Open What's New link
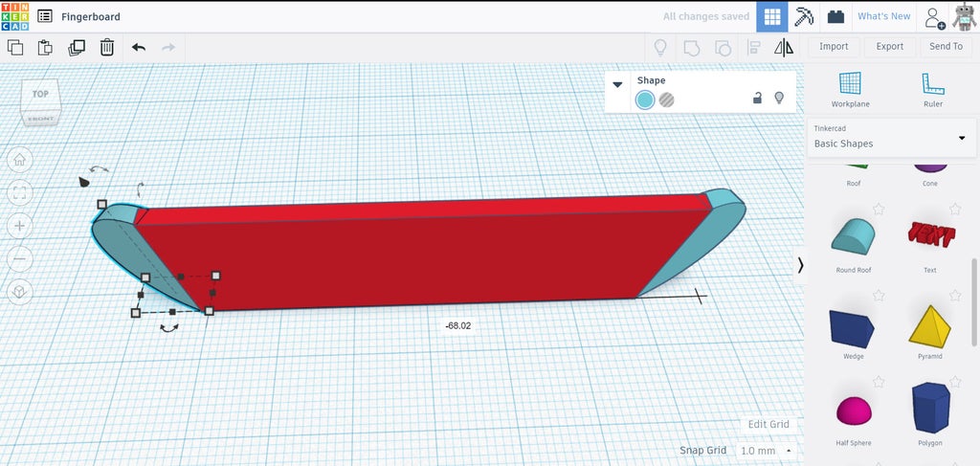980x466 pixels. 883,16
